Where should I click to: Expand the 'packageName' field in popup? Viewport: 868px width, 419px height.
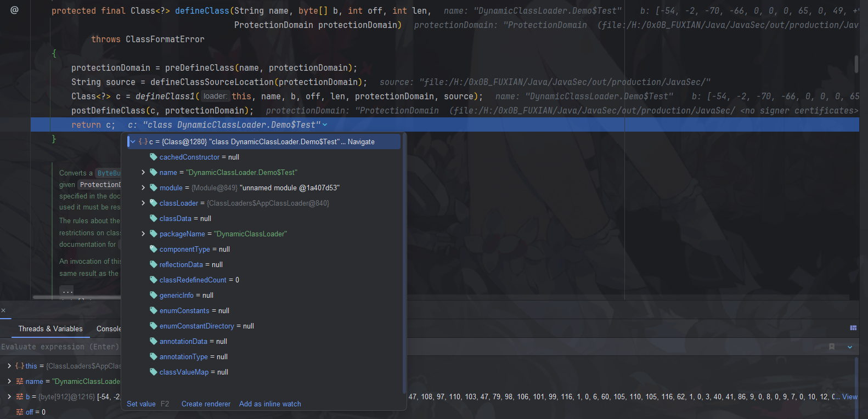pyautogui.click(x=143, y=234)
